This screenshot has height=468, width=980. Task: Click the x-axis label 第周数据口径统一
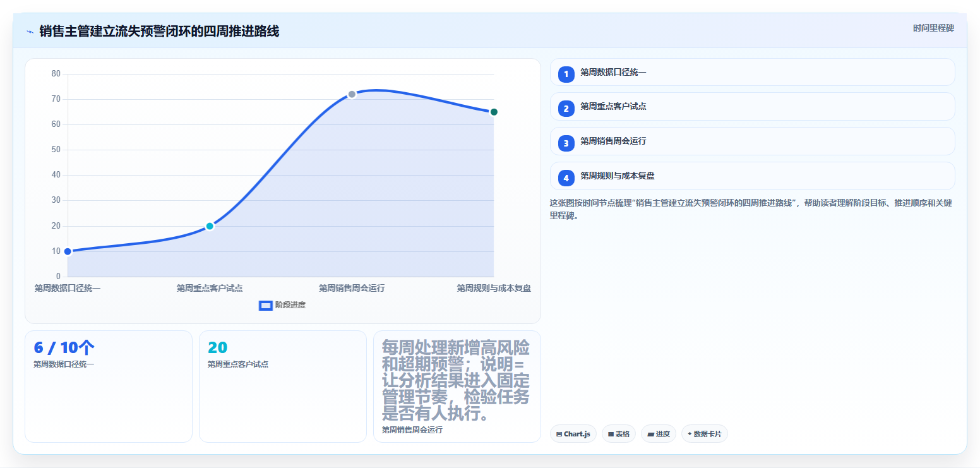coord(68,288)
